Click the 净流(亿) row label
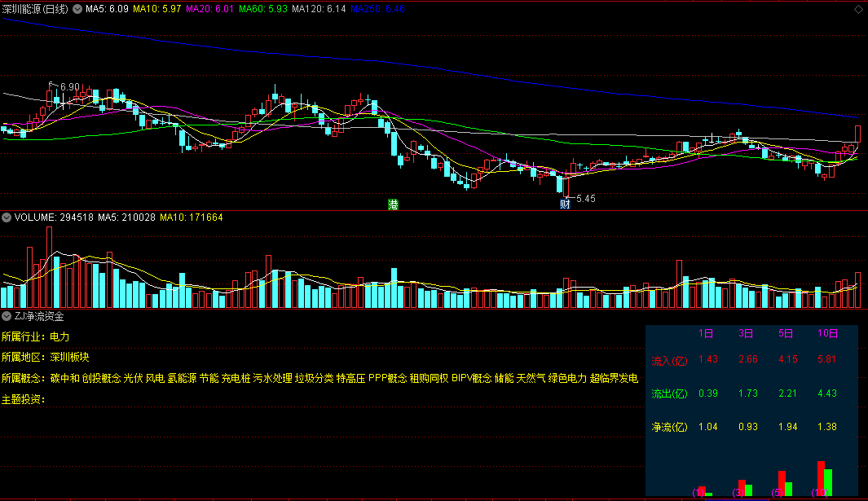This screenshot has width=868, height=501. point(669,427)
